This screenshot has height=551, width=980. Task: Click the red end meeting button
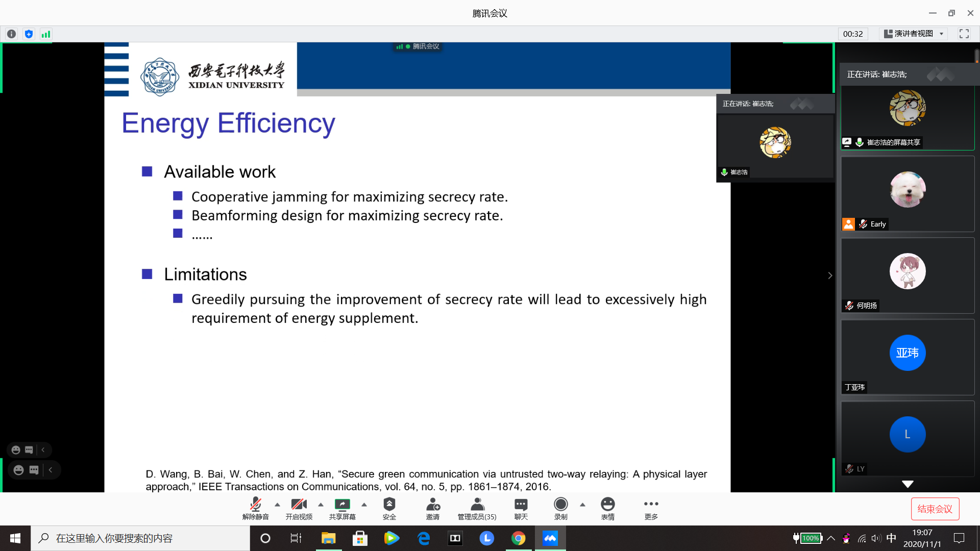click(935, 509)
